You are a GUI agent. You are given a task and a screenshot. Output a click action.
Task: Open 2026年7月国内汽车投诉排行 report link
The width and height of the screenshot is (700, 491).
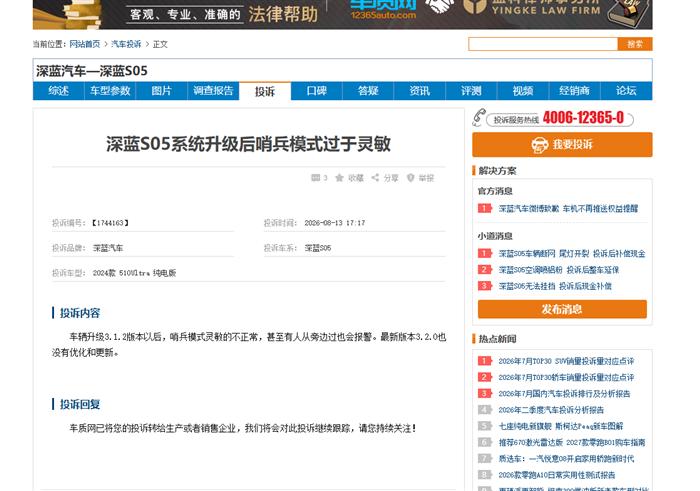[564, 393]
